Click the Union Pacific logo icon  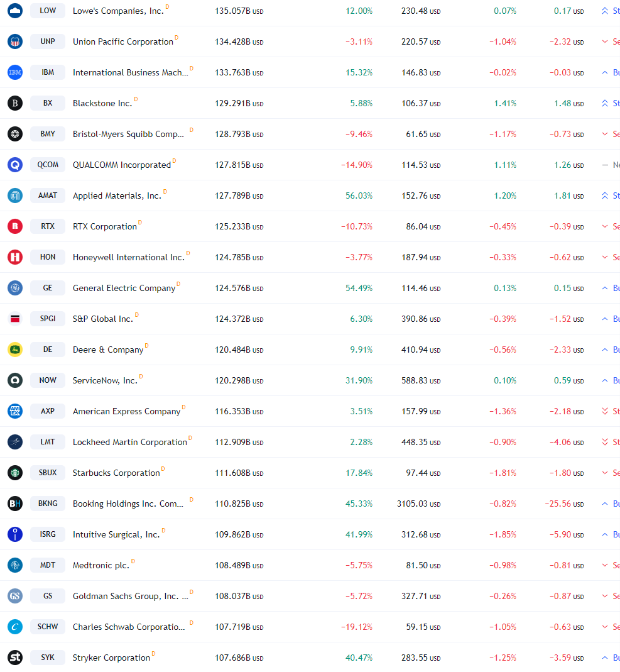pyautogui.click(x=15, y=41)
